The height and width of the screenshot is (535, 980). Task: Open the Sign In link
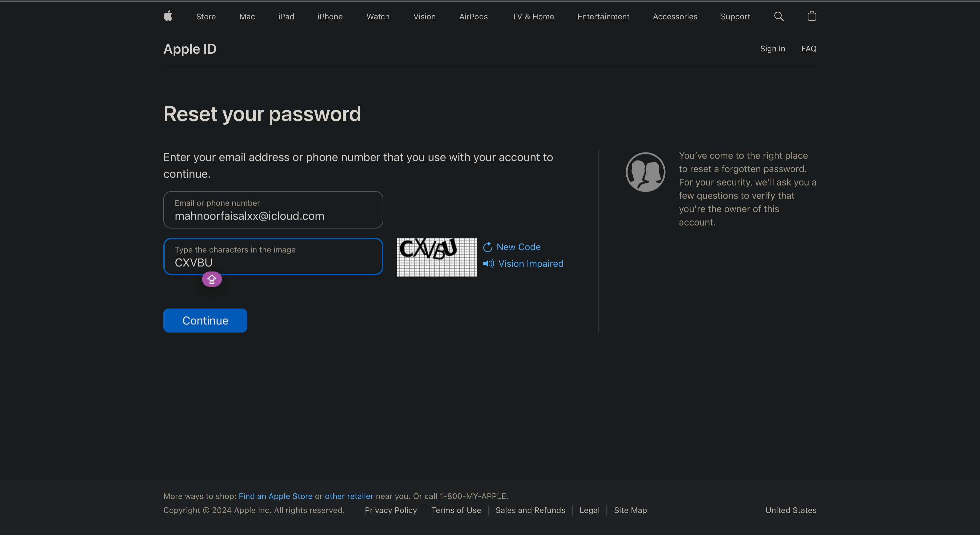[x=772, y=49]
